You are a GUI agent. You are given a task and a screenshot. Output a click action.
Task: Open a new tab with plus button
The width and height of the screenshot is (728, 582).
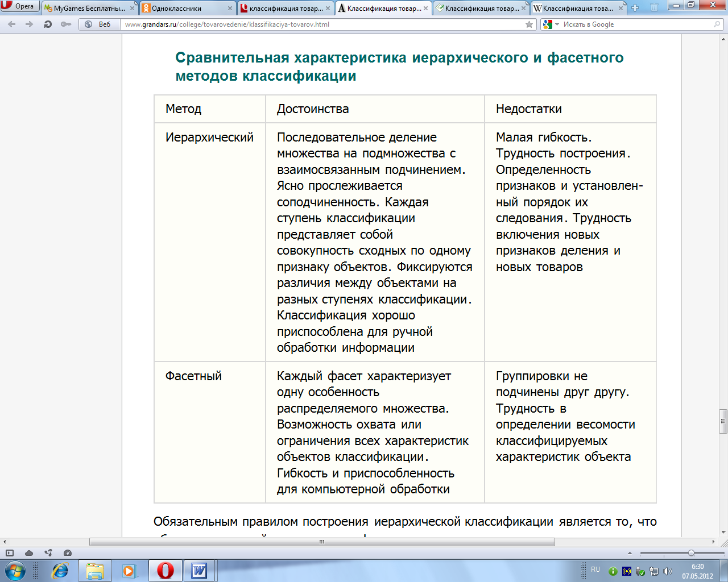pos(635,8)
